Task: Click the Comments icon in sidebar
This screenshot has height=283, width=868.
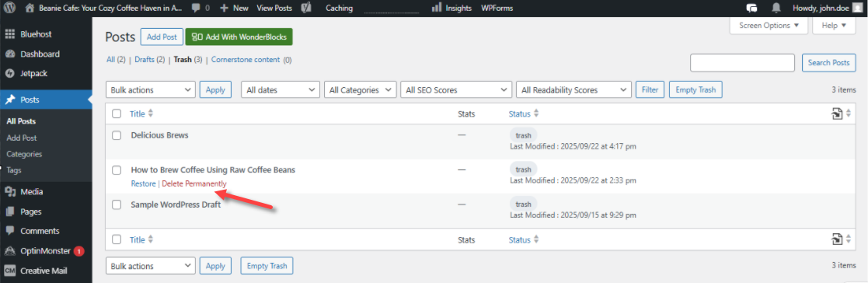Action: tap(9, 231)
